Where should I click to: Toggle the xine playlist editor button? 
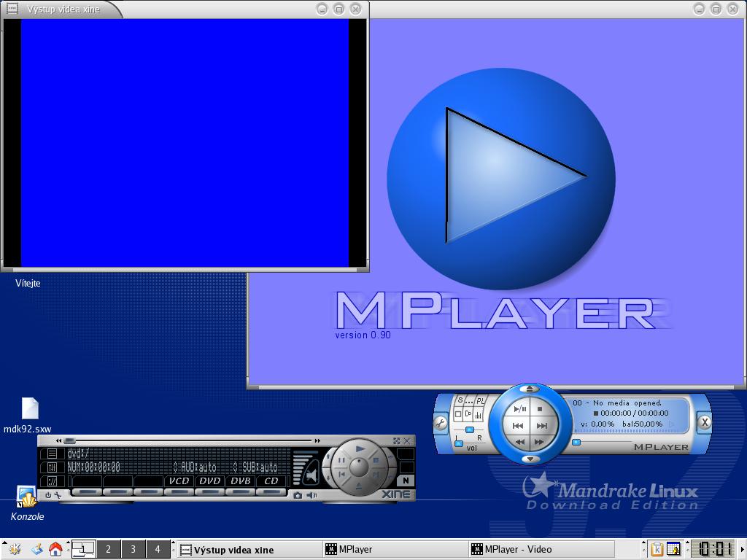[52, 454]
